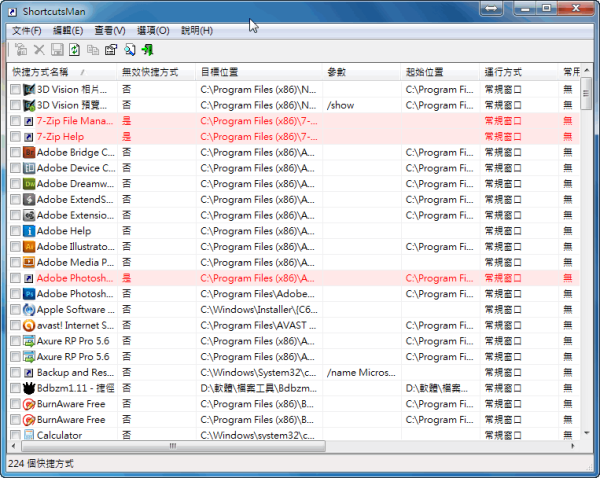Check the 3D Vision 相片 row checkbox
600x478 pixels.
point(15,90)
